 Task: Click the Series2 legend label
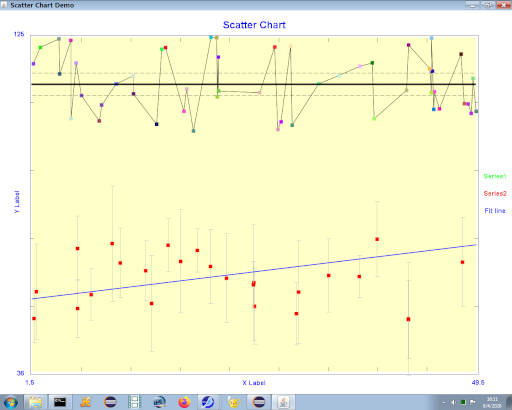pos(495,194)
